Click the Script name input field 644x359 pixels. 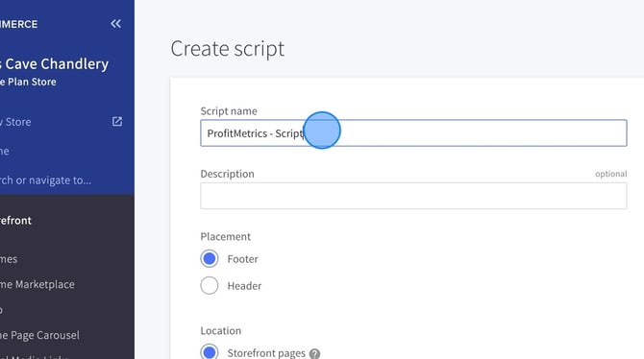[413, 132]
